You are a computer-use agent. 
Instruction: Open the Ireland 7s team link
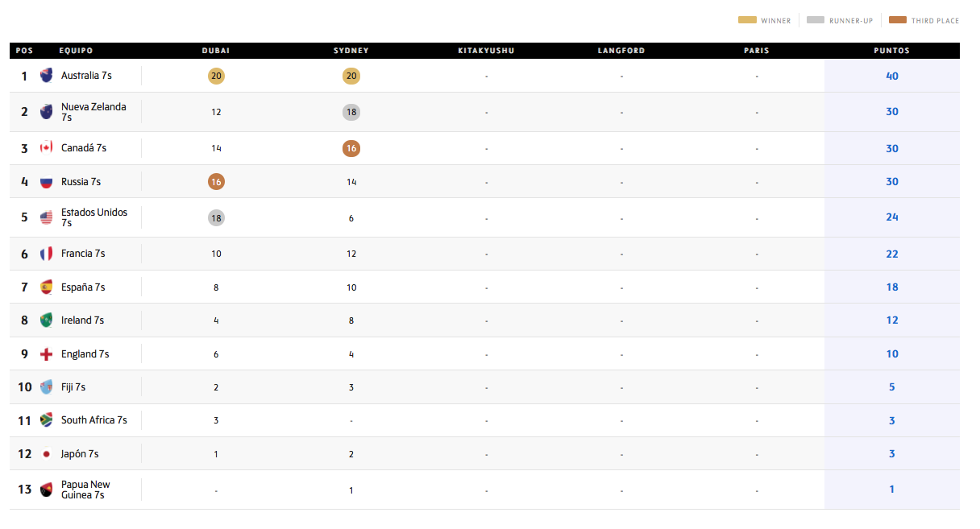point(82,320)
